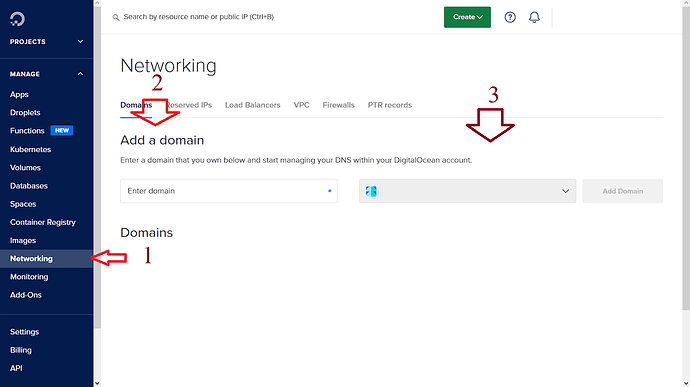
Task: Switch to the Reserved IPs tab
Action: pyautogui.click(x=189, y=105)
